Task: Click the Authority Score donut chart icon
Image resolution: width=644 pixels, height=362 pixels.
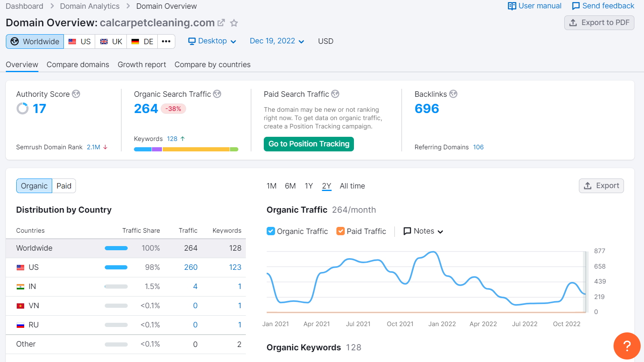Action: (x=23, y=108)
